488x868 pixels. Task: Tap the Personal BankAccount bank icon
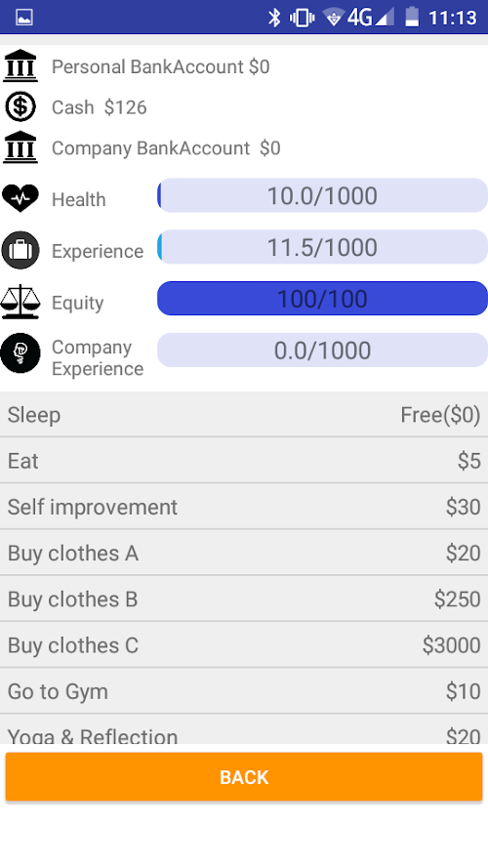(x=20, y=65)
